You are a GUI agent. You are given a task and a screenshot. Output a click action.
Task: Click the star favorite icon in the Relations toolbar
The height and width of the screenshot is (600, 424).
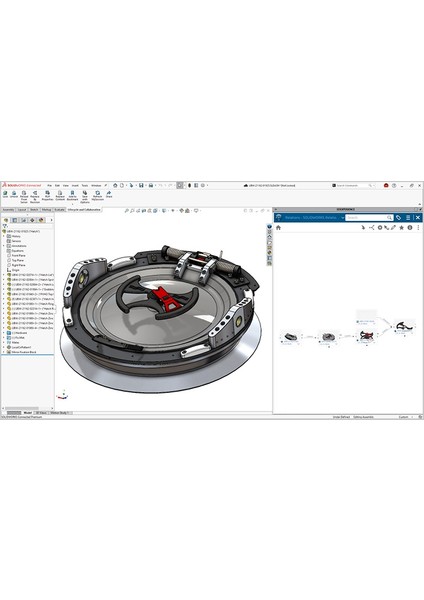pyautogui.click(x=401, y=228)
